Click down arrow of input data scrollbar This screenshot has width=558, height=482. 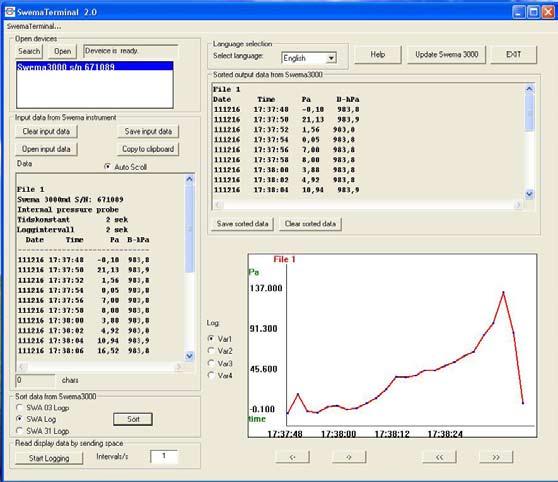coord(189,356)
